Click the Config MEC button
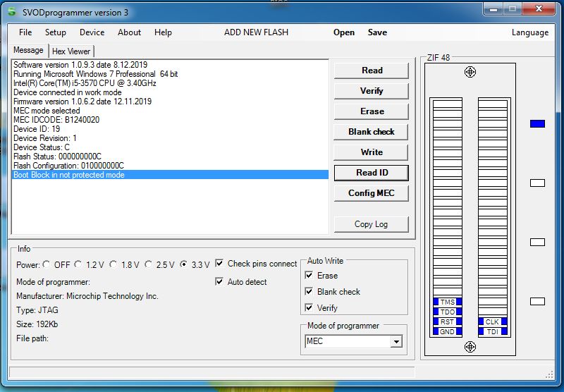 pos(372,193)
